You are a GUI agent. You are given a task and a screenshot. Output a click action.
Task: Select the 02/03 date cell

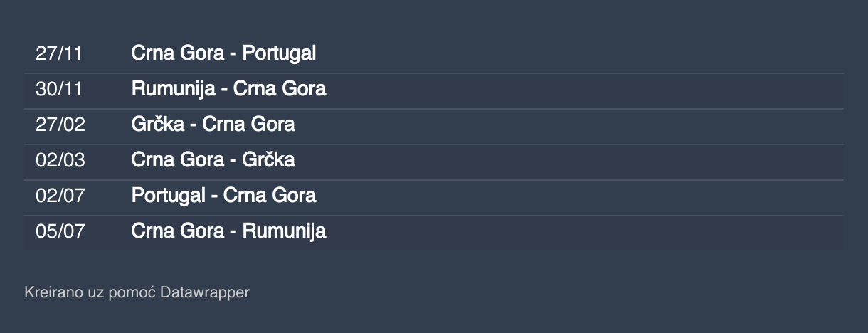pyautogui.click(x=60, y=160)
